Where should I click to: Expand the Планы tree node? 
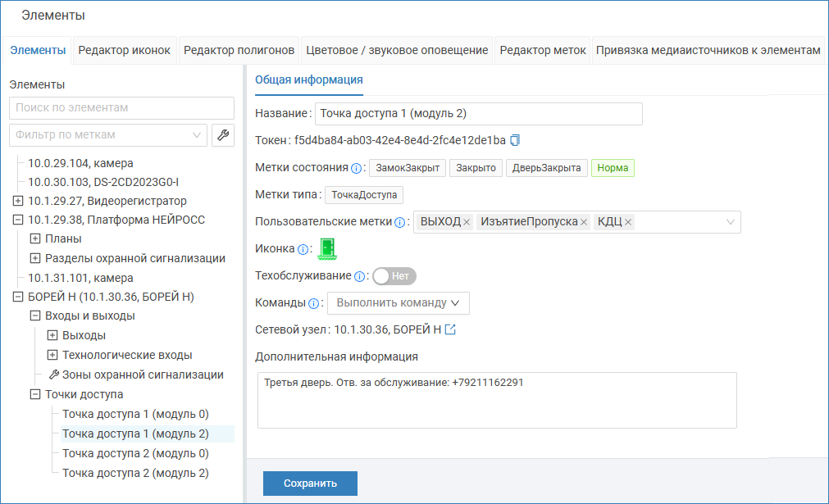(35, 238)
